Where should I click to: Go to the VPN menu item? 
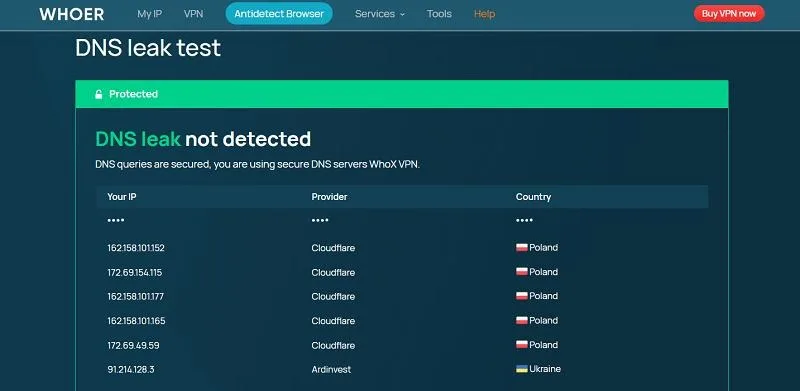[193, 14]
